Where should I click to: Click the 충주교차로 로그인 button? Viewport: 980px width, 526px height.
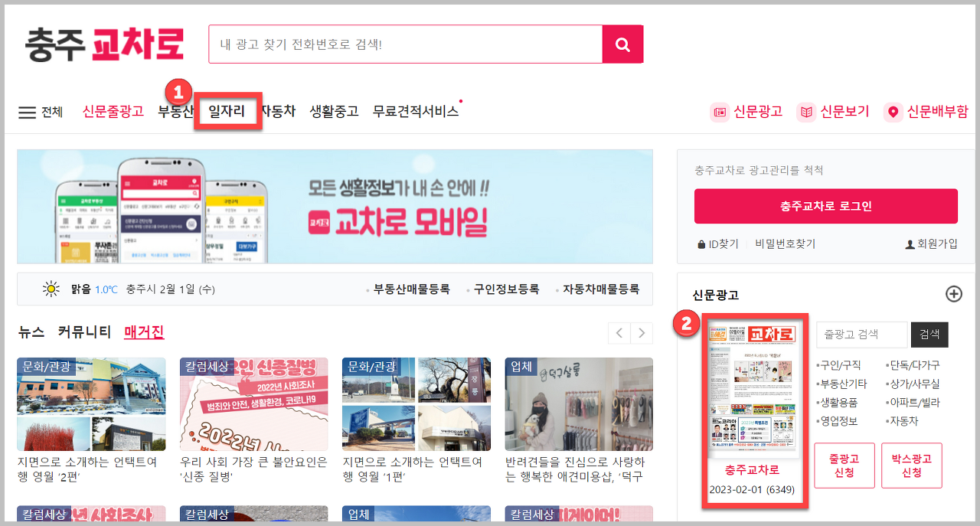(826, 206)
